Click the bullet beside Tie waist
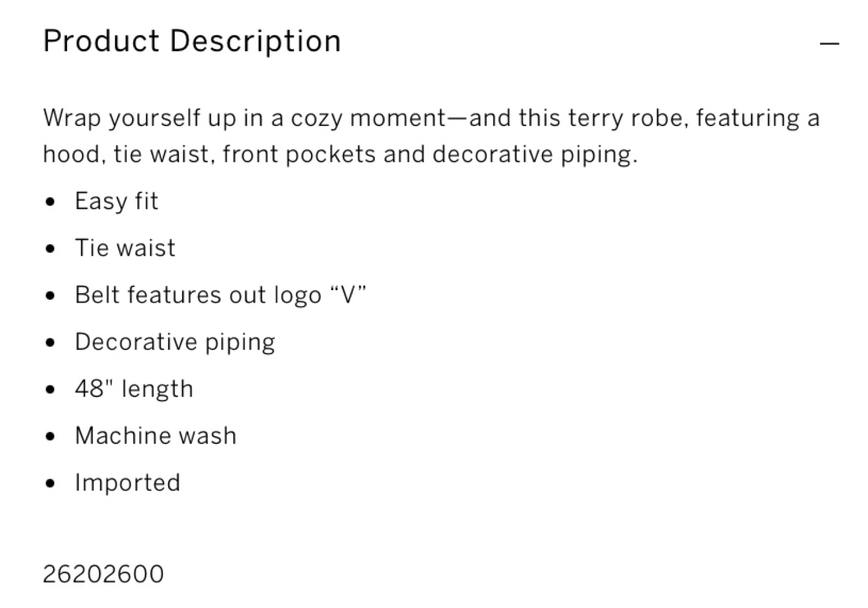The image size is (868, 608). click(x=51, y=249)
